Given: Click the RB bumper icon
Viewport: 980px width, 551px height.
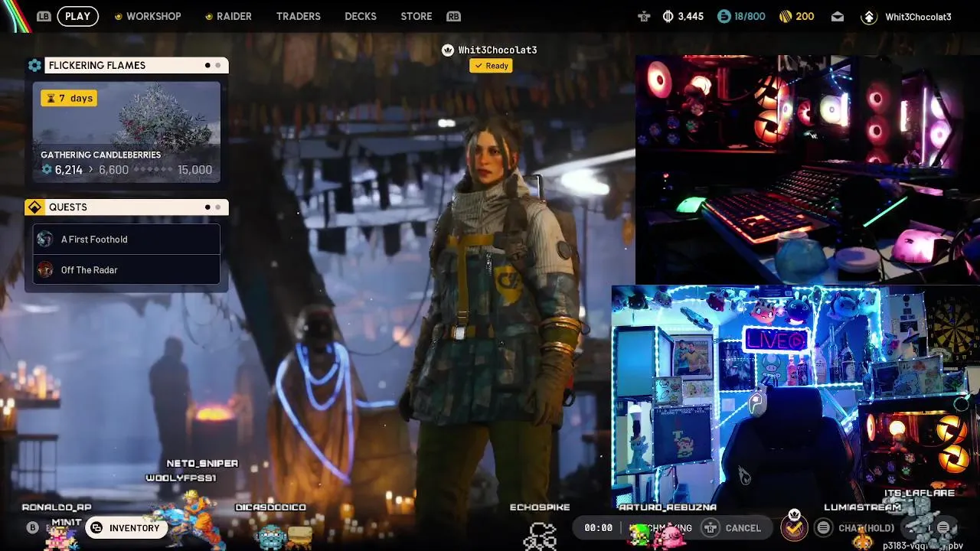Looking at the screenshot, I should point(454,16).
